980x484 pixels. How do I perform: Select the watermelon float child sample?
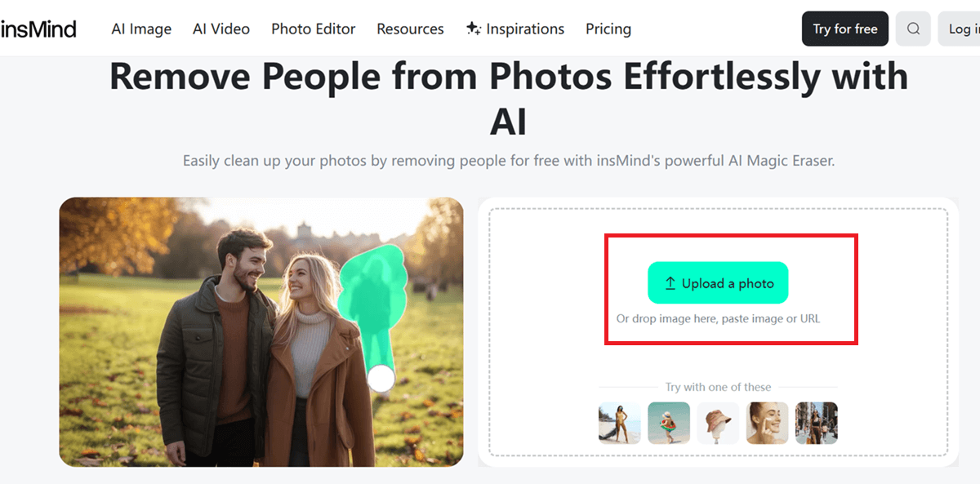(668, 422)
